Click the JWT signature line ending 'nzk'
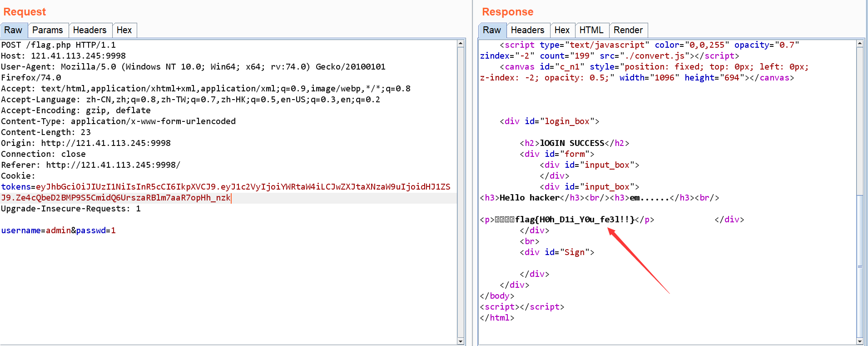The width and height of the screenshot is (868, 346). [116, 198]
